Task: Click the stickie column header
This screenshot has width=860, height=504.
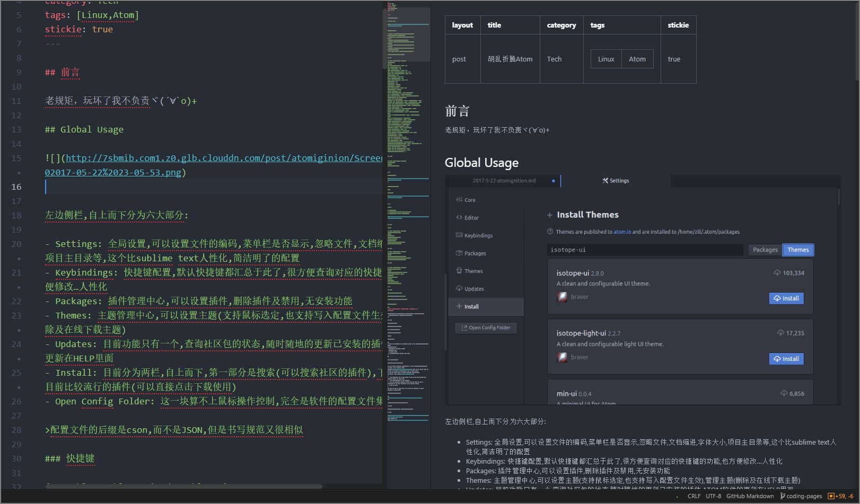Action: (x=678, y=25)
